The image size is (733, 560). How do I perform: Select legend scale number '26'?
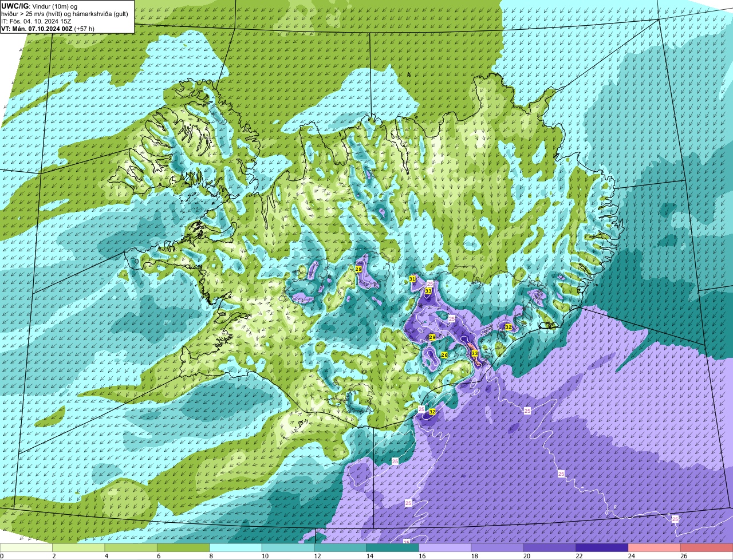click(684, 556)
